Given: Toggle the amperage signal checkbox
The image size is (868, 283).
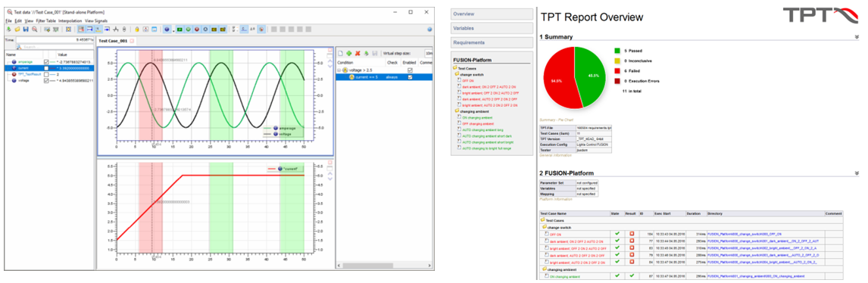Looking at the screenshot, I should pos(46,62).
